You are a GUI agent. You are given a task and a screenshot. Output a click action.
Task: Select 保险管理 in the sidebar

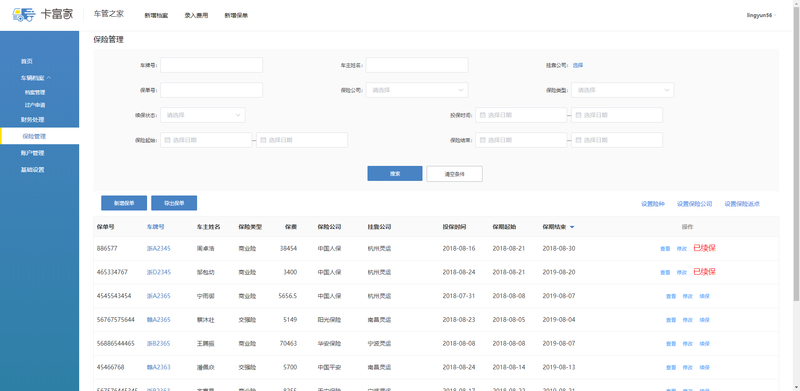click(40, 136)
